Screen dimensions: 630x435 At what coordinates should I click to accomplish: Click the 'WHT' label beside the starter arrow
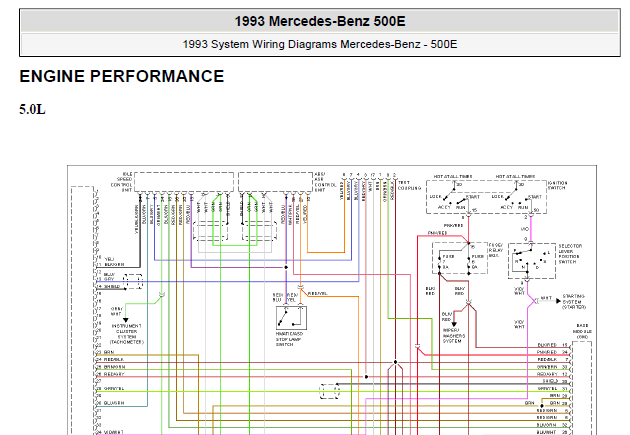point(546,298)
